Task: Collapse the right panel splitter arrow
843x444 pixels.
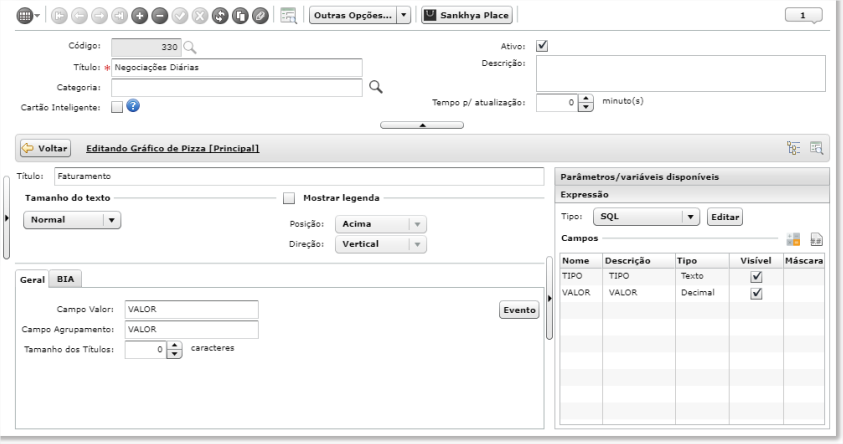Action: coord(549,298)
